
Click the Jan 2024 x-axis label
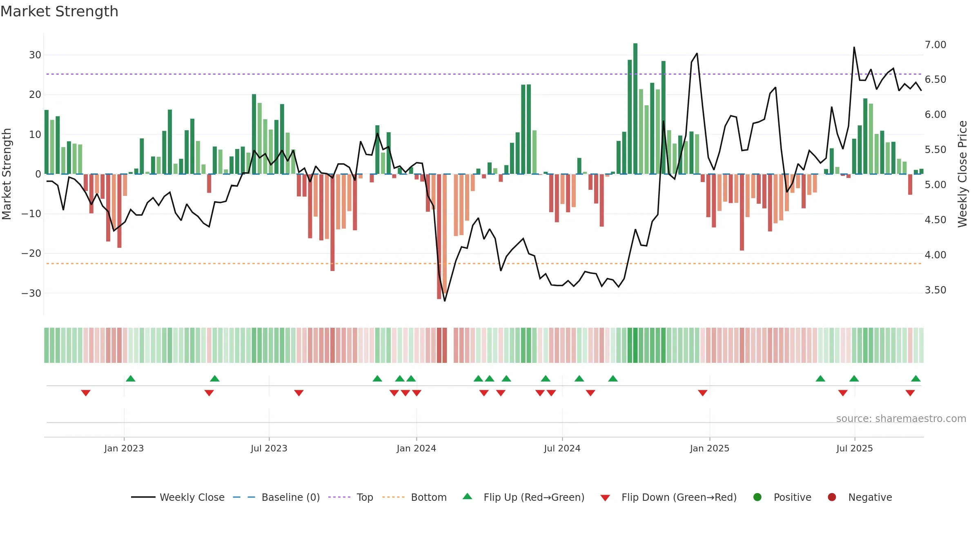(416, 448)
